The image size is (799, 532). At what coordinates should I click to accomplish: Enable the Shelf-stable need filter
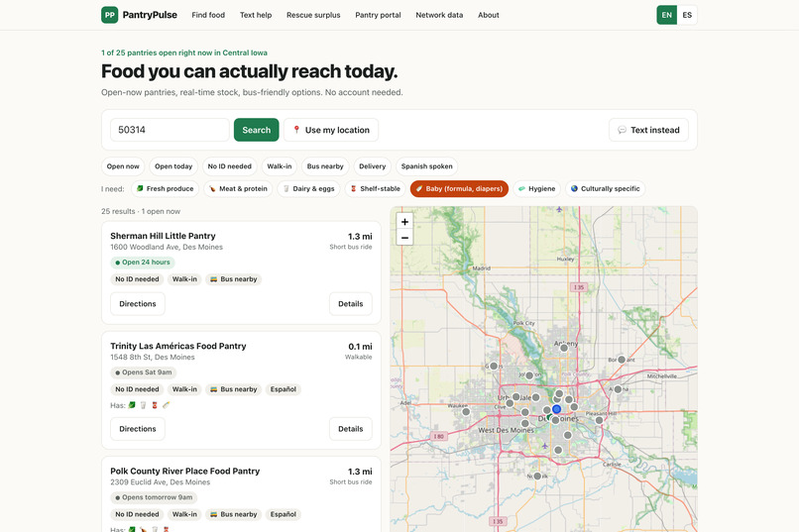(x=375, y=189)
